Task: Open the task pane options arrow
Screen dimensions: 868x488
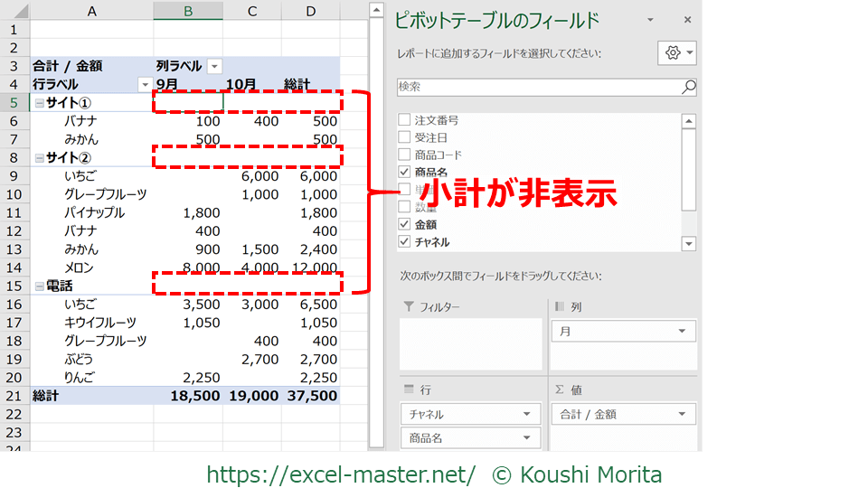Action: pyautogui.click(x=650, y=20)
